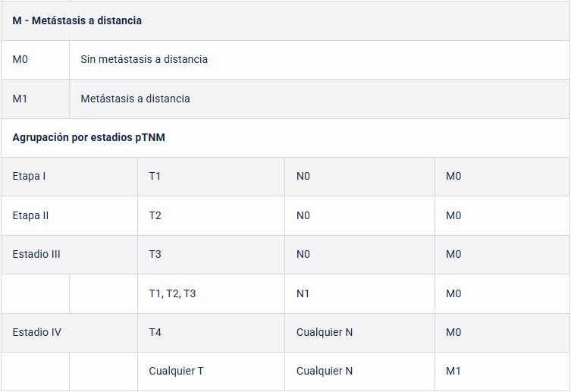Select the "Etapa II" stage cell
The width and height of the screenshot is (571, 392).
click(31, 215)
